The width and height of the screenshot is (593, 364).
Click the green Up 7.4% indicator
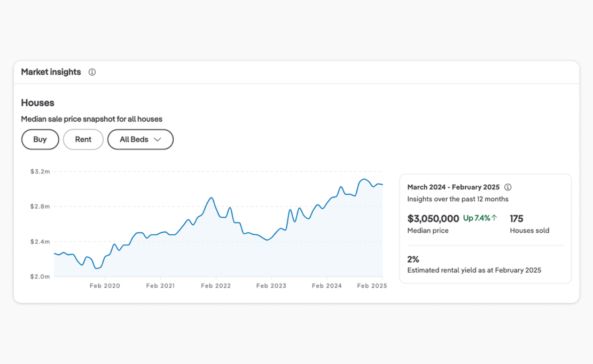480,218
